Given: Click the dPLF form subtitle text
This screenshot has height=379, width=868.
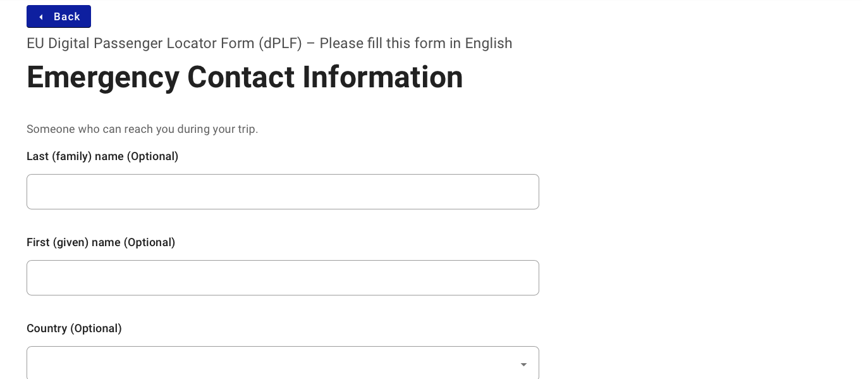Looking at the screenshot, I should click(269, 43).
